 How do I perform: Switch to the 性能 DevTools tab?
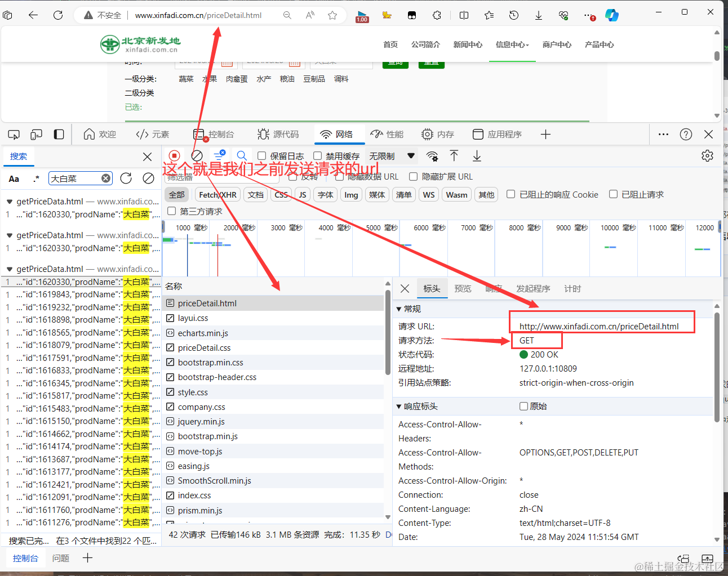(387, 134)
